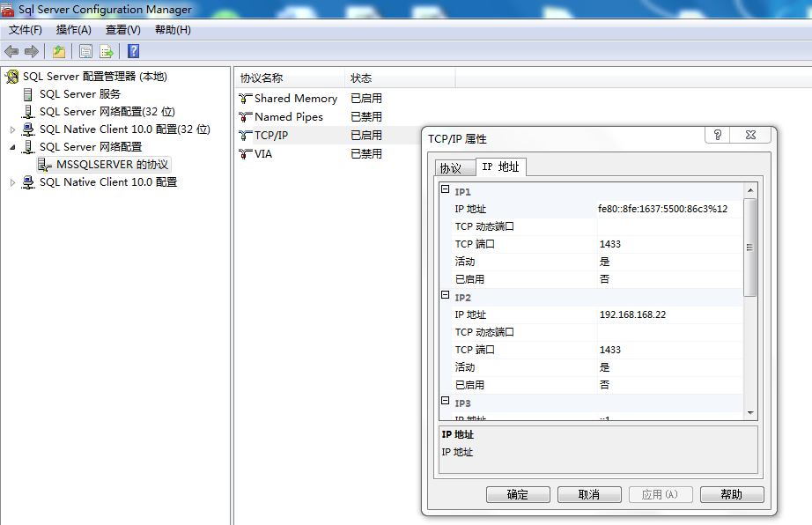This screenshot has width=812, height=525.
Task: Click the Named Pipes protocol icon
Action: tap(246, 117)
